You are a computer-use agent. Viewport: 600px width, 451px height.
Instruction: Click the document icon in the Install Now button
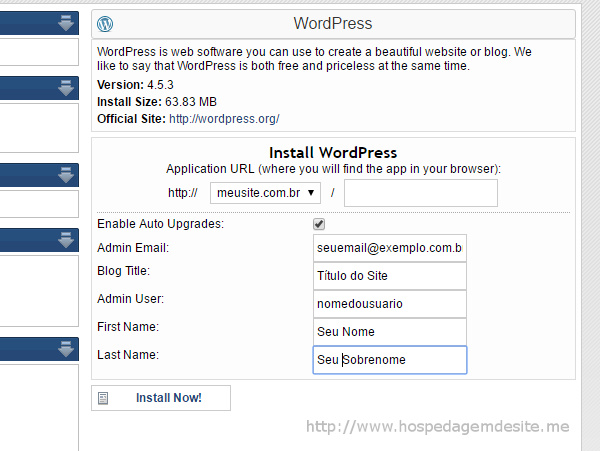pyautogui.click(x=103, y=398)
